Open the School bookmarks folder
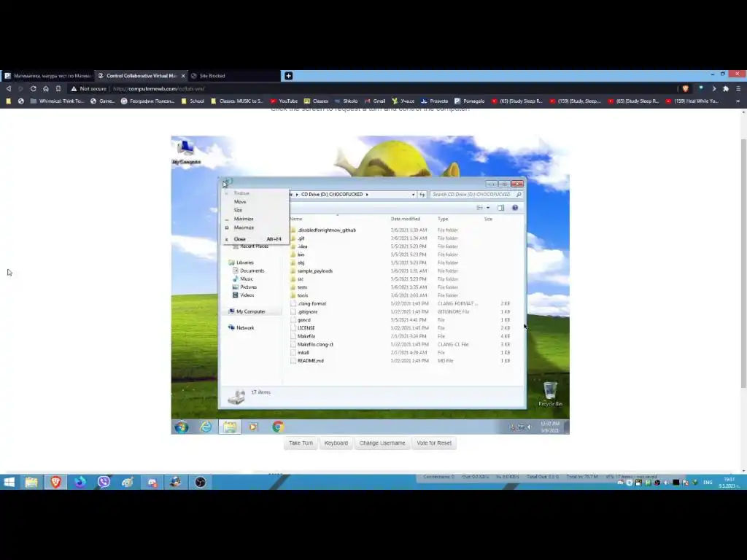 coord(193,101)
